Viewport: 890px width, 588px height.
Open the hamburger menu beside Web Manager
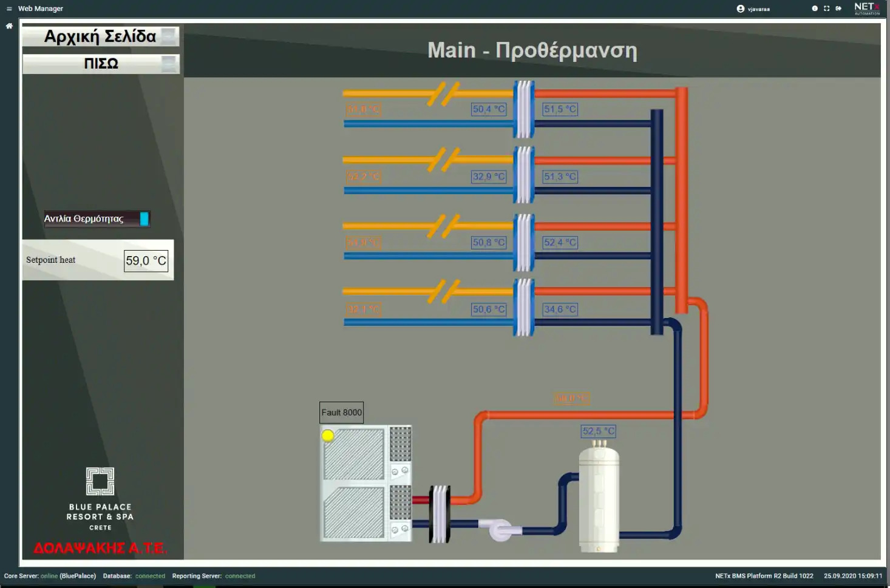[x=9, y=8]
